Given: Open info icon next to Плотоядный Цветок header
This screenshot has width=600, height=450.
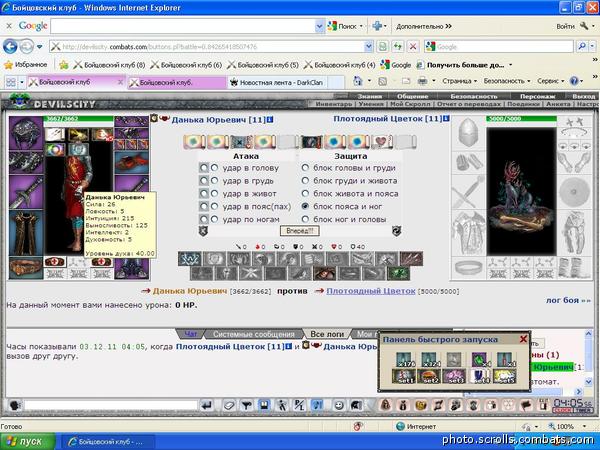Looking at the screenshot, I should point(446,119).
